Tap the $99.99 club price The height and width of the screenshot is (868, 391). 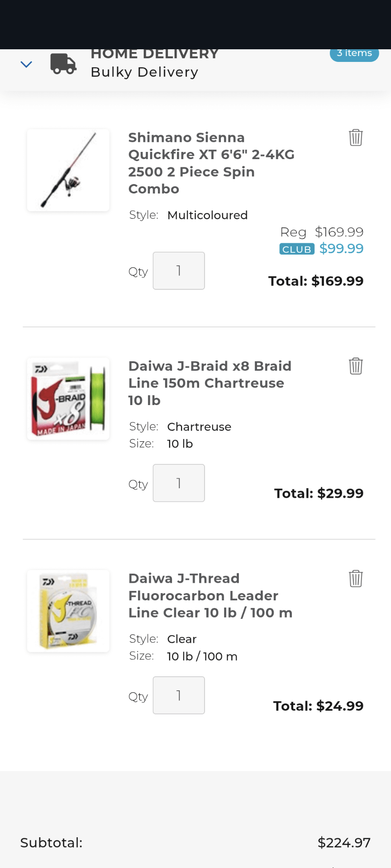(341, 249)
